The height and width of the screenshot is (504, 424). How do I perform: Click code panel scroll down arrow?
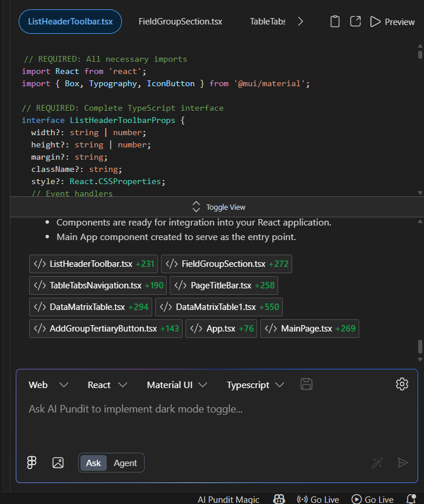point(420,193)
